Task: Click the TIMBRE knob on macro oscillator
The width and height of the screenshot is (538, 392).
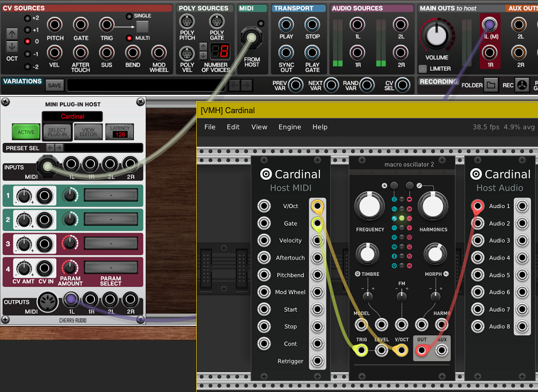Action: pyautogui.click(x=367, y=254)
